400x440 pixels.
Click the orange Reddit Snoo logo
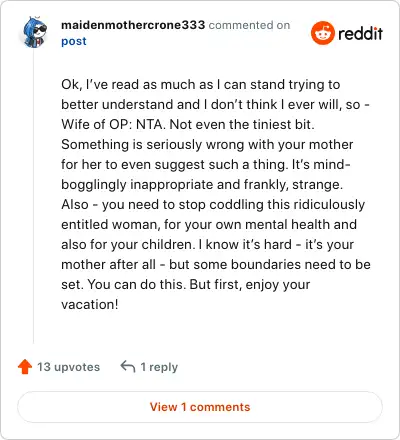(323, 33)
